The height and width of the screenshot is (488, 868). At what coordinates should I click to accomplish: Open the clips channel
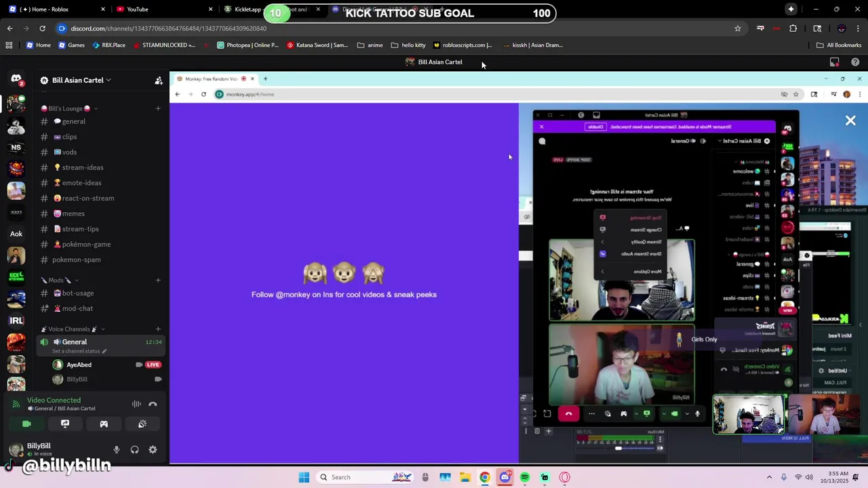tap(102, 137)
